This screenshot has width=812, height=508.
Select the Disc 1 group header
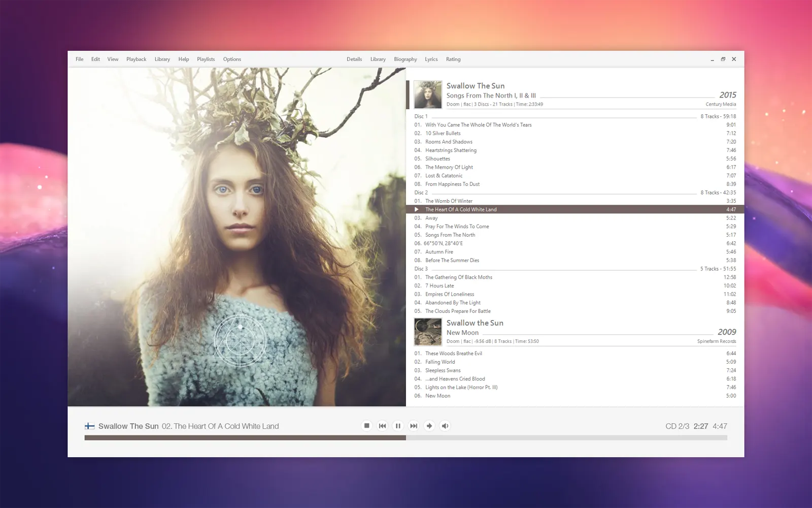(575, 116)
